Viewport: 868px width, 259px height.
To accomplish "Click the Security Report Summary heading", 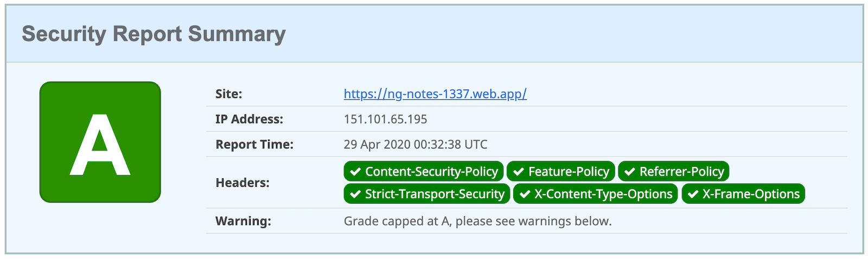I will (x=154, y=34).
